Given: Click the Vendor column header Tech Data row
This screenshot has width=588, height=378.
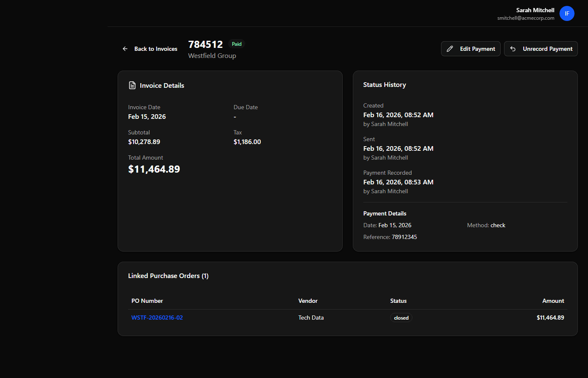Looking at the screenshot, I should (311, 318).
